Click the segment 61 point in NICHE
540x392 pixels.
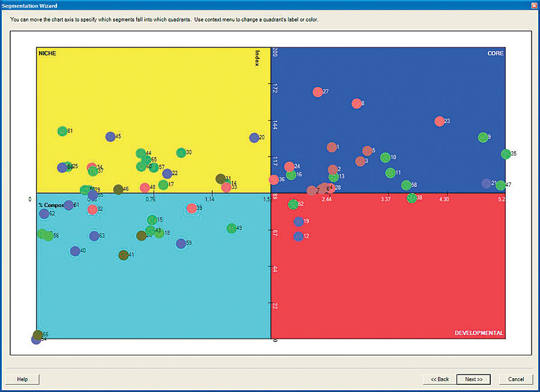click(62, 131)
